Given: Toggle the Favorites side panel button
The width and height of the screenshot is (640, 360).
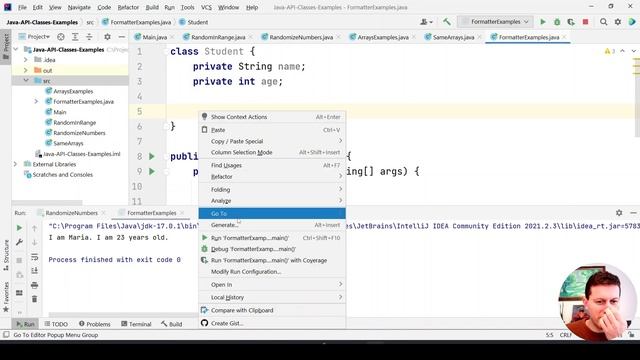Looking at the screenshot, I should [x=6, y=297].
